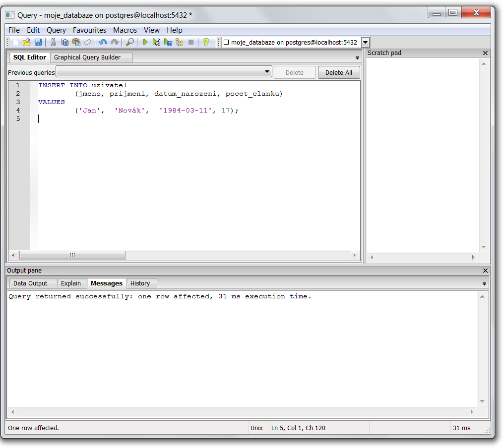Run the query with the green play icon
This screenshot has height=448, width=504.
(x=145, y=43)
